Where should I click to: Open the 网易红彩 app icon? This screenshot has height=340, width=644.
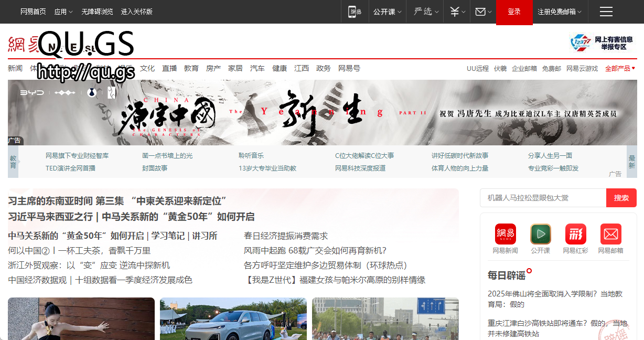pos(575,234)
